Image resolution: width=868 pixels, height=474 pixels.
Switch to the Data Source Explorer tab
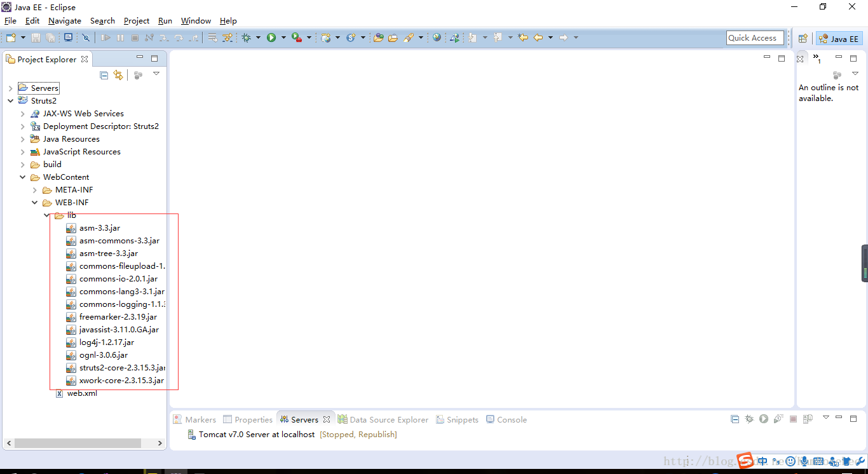(383, 420)
